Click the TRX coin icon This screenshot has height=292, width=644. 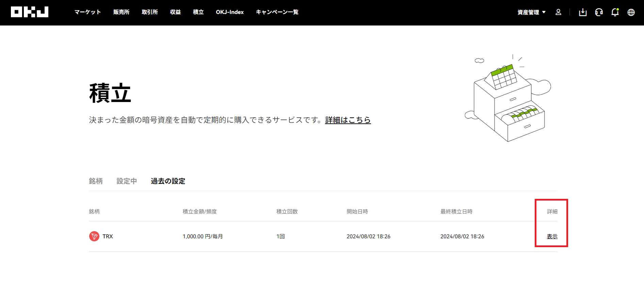(x=94, y=236)
